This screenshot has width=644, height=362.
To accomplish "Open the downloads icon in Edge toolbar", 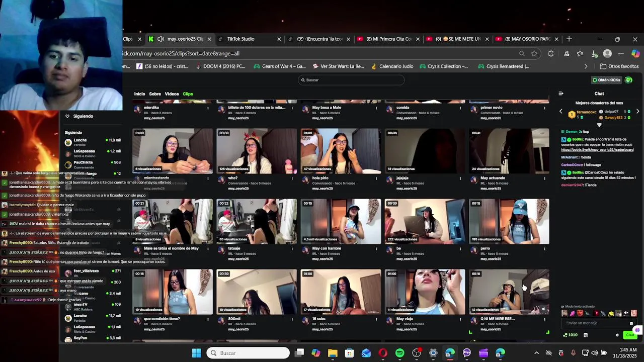I will pos(594,54).
